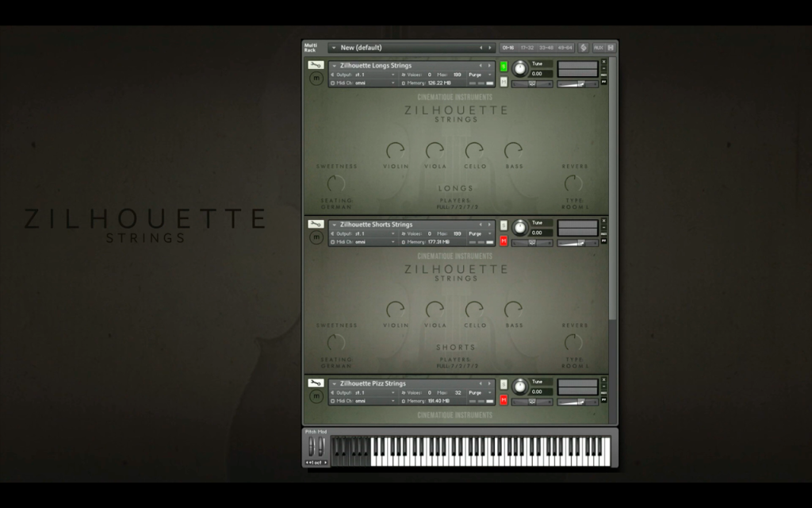Open Midi Ch dropdown for Shorts Strings
This screenshot has height=508, width=812.
363,242
